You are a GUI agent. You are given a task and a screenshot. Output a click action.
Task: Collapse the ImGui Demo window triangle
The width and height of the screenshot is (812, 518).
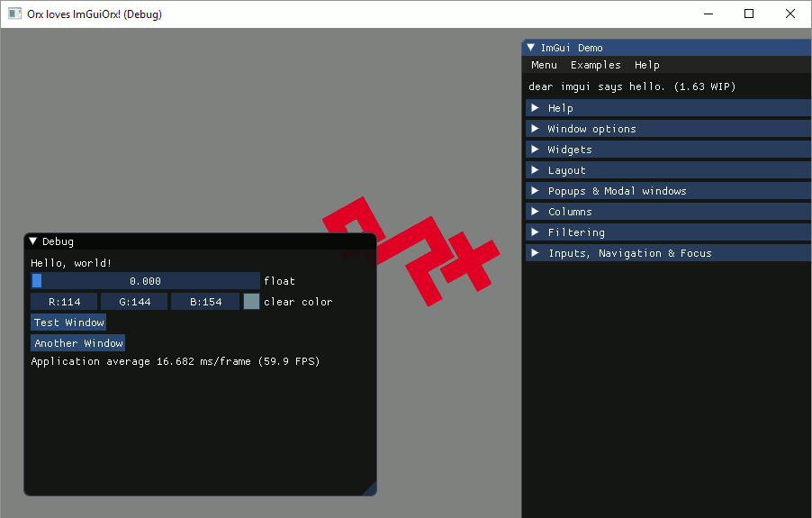(x=531, y=48)
